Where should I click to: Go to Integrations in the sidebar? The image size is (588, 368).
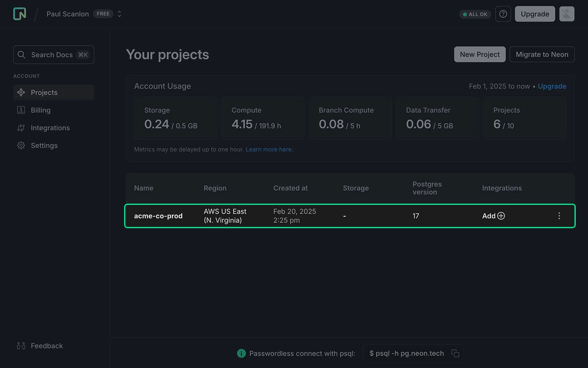pos(50,128)
